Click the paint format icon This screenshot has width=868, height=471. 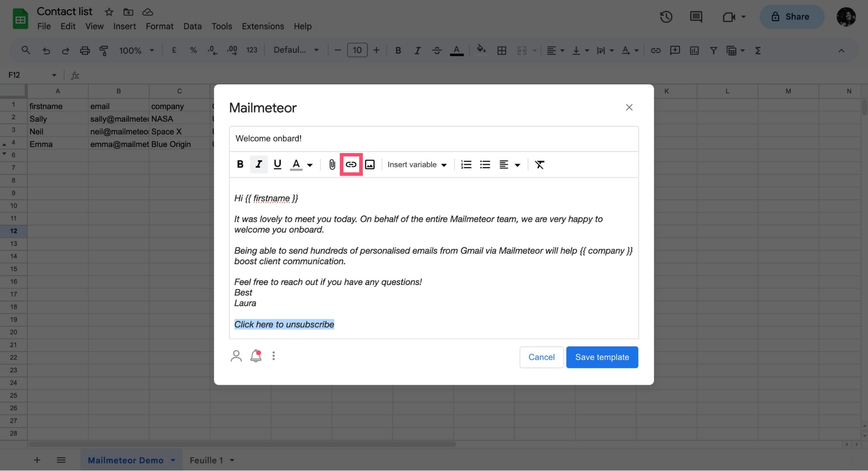point(104,50)
